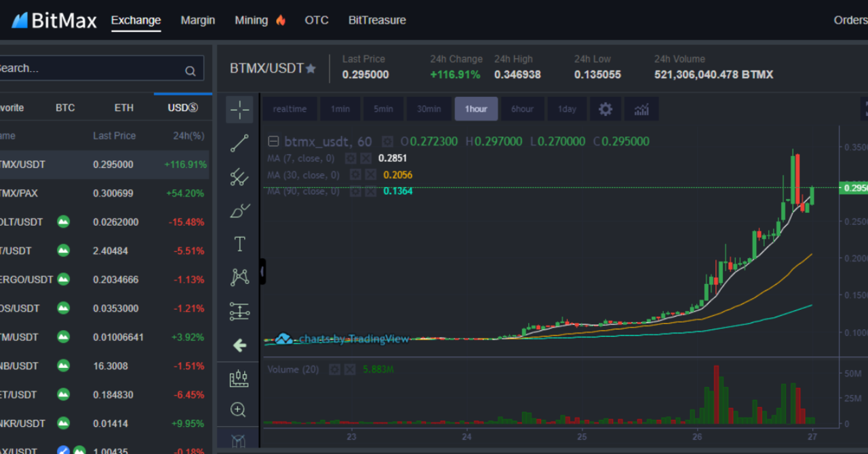This screenshot has width=868, height=454.
Task: Select the candlestick ruler measure tool
Action: click(239, 379)
